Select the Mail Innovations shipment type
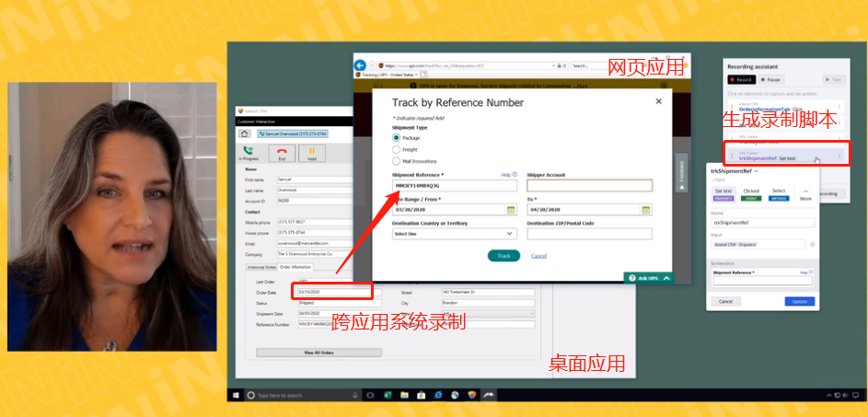 (396, 161)
